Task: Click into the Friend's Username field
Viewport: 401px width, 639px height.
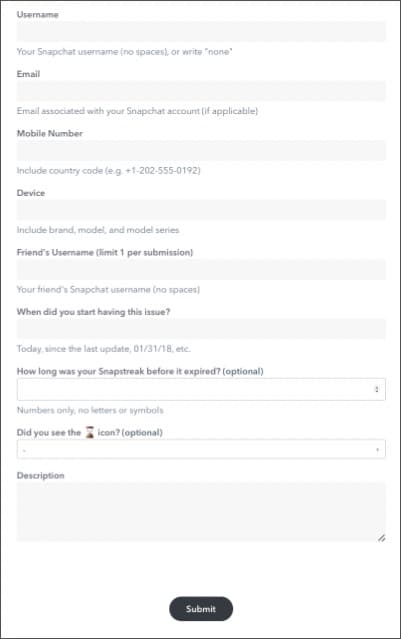Action: point(201,269)
